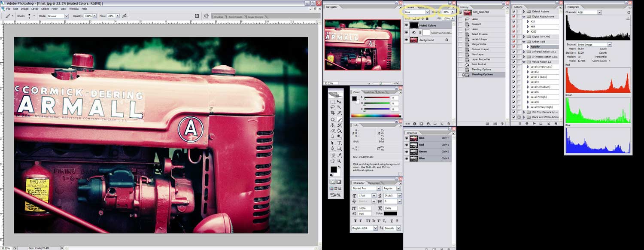
Task: Select the Merge Visible history state
Action: [x=479, y=44]
